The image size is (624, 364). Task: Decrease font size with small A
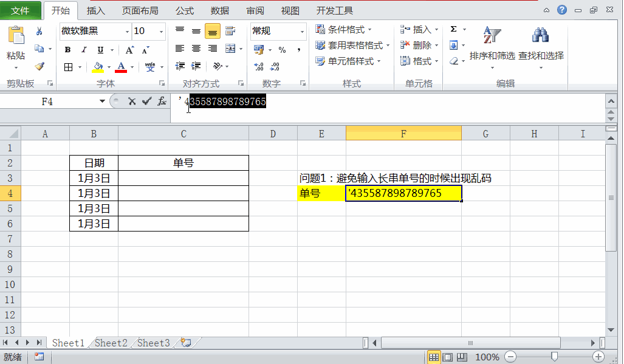(x=146, y=50)
